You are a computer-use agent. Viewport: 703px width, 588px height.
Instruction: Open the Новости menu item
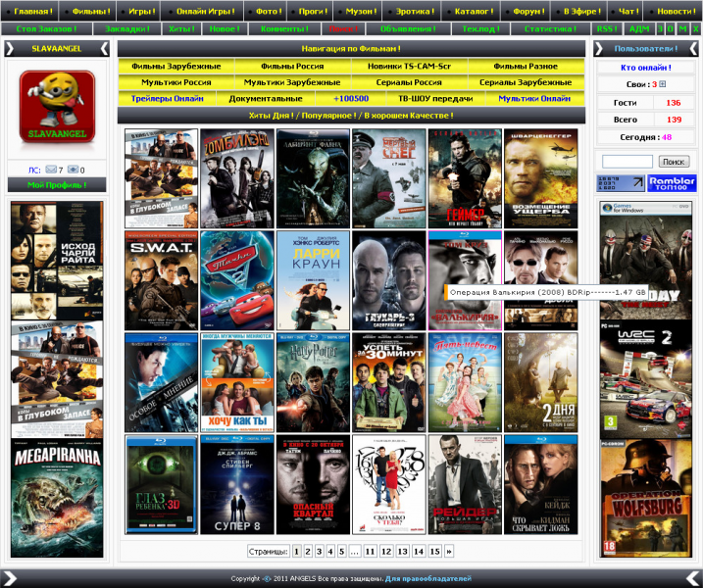pyautogui.click(x=673, y=11)
